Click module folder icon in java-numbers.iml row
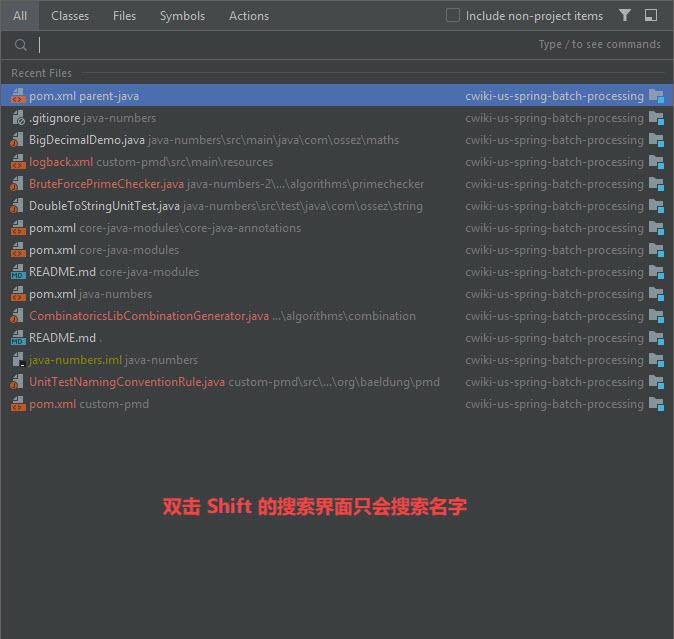Viewport: 674px width, 639px height. coord(656,360)
